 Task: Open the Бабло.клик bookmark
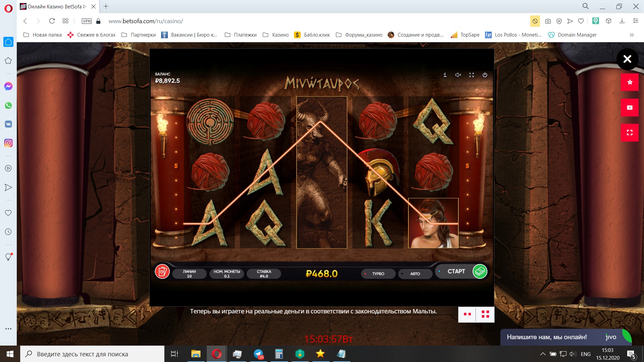(x=312, y=35)
